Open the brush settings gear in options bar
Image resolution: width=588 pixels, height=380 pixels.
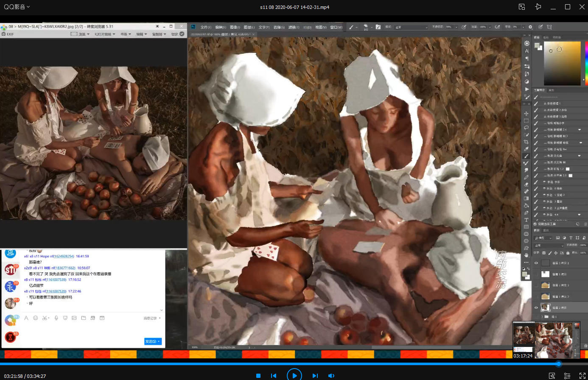530,27
